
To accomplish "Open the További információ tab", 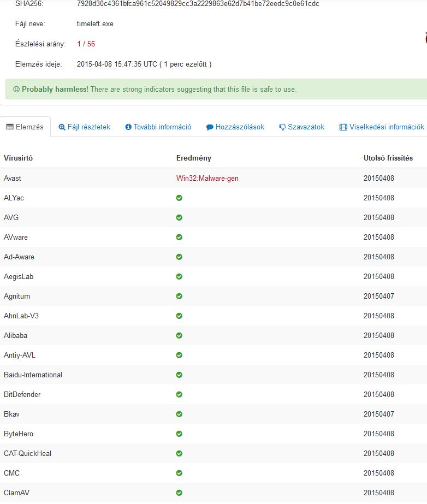I will click(x=158, y=127).
